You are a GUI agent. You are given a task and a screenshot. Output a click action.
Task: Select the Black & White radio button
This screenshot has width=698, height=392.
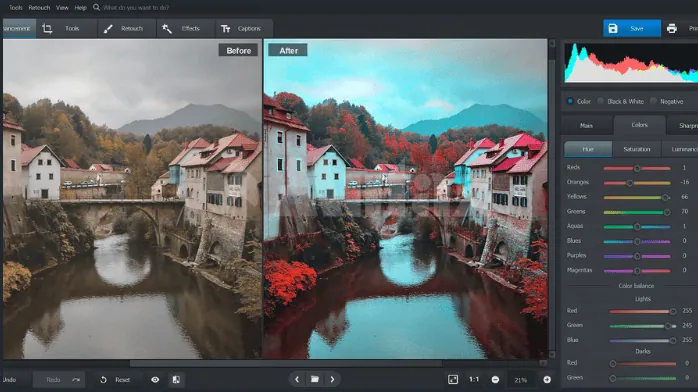tap(601, 101)
